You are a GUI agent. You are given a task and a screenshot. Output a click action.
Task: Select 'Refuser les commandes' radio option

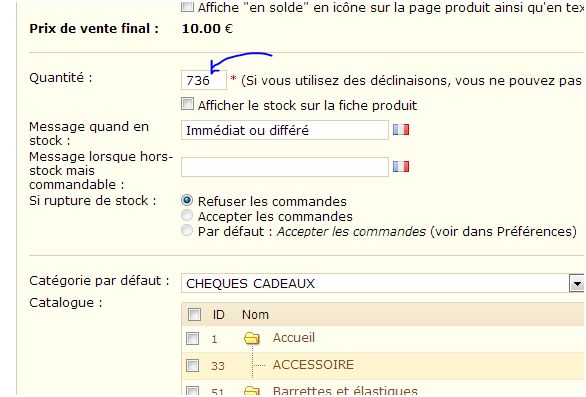187,200
